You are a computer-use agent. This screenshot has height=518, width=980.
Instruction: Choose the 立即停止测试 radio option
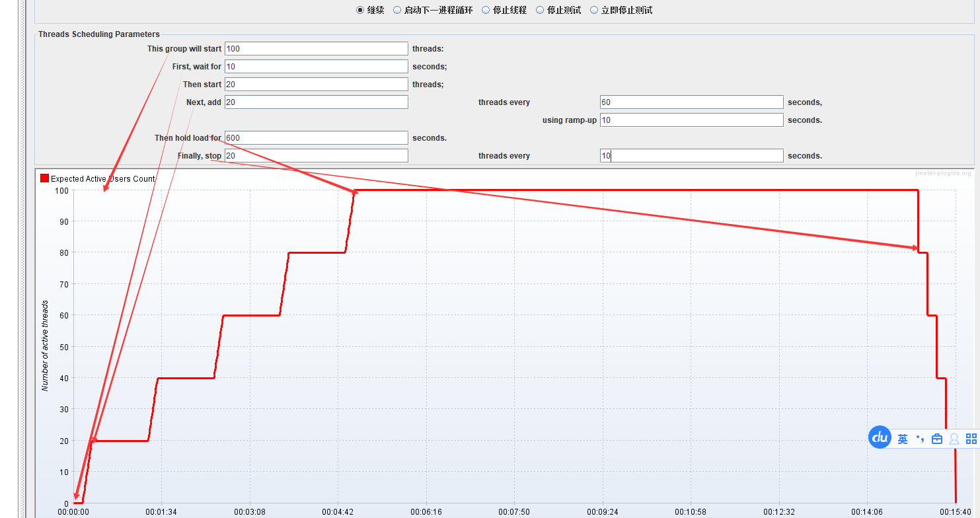click(594, 11)
